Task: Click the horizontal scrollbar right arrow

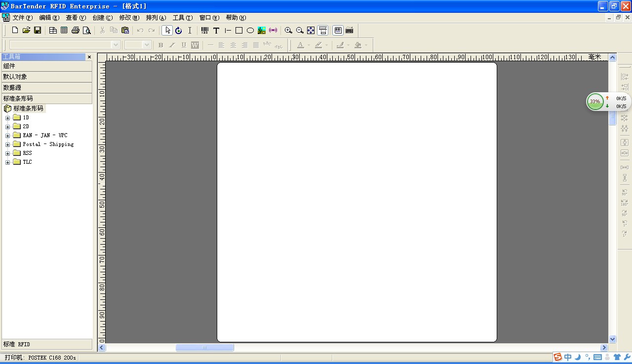Action: point(604,348)
